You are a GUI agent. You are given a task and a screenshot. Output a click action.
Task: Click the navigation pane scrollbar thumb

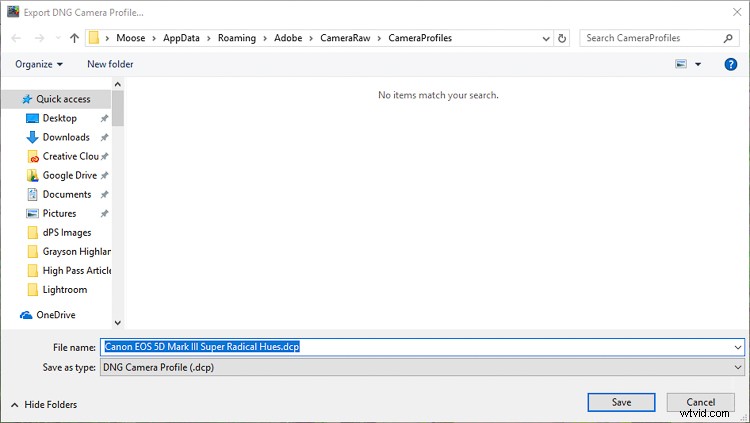coord(118,108)
